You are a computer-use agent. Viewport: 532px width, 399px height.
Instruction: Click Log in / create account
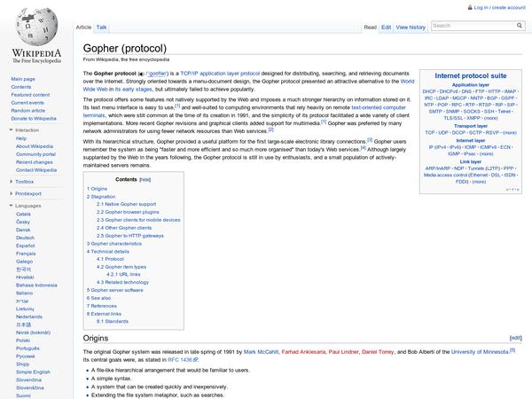tap(499, 7)
